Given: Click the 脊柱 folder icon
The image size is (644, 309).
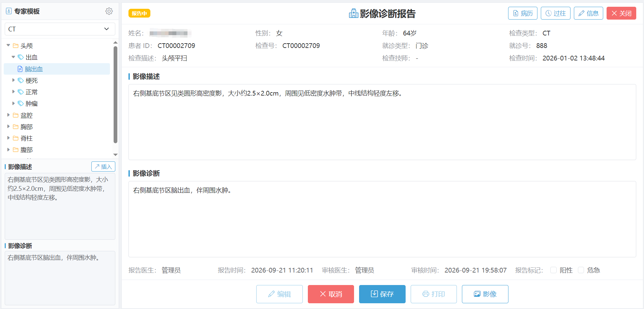Looking at the screenshot, I should tap(16, 138).
